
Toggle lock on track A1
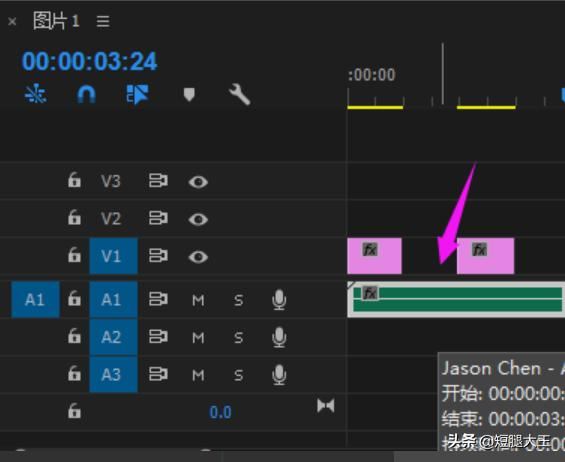tap(74, 298)
